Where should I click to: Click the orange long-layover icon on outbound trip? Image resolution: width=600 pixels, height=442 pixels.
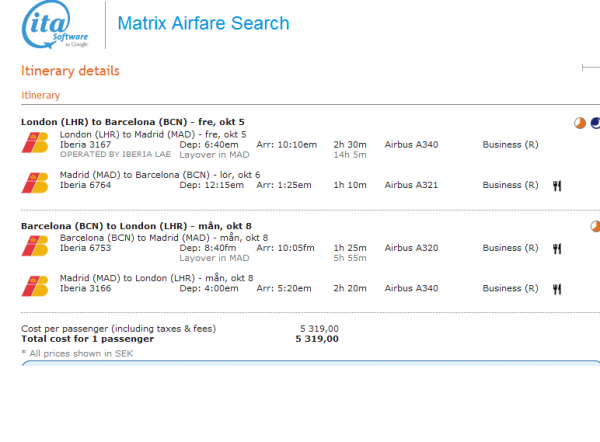580,123
